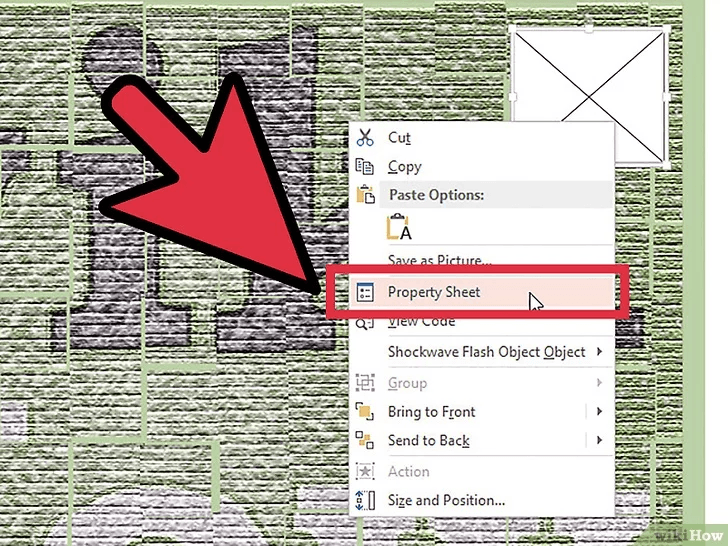Open the Bring to Front submenu arrow

point(599,412)
